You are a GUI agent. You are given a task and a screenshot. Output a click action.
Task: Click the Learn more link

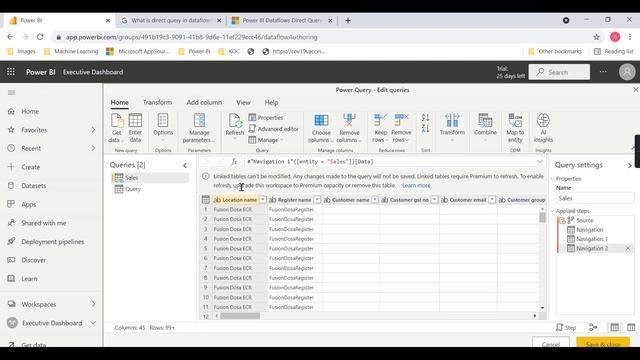[x=416, y=185]
